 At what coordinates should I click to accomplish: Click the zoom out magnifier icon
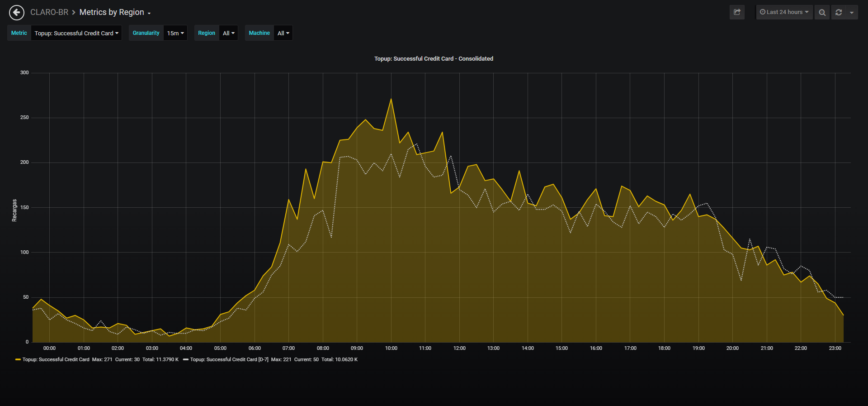pyautogui.click(x=822, y=12)
